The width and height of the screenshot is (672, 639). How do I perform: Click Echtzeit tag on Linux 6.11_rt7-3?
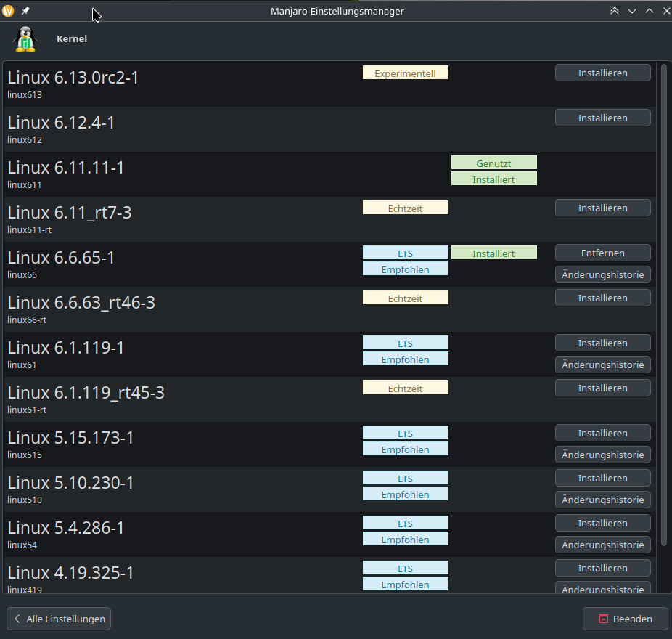tap(406, 208)
